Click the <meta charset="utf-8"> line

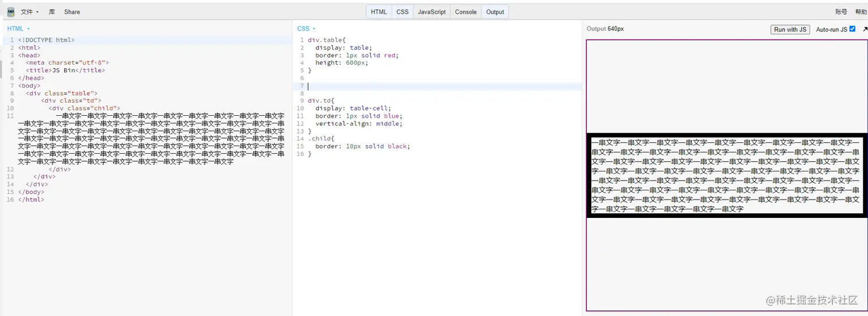click(67, 63)
